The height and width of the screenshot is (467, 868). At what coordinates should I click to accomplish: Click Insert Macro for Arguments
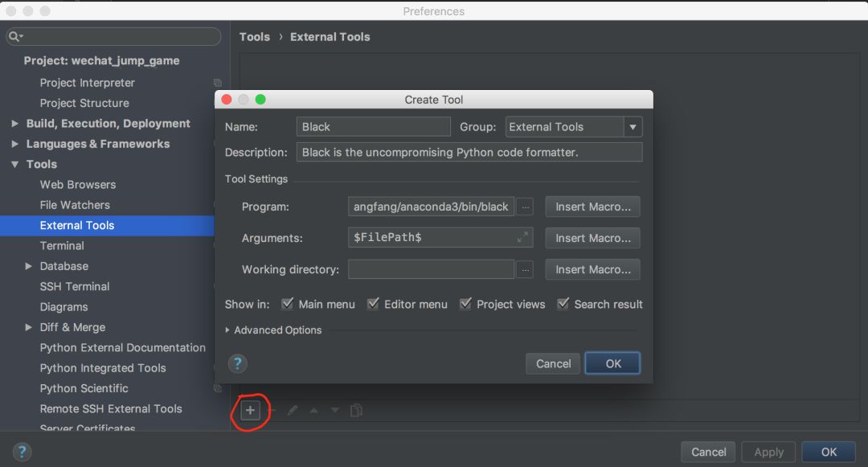[593, 239]
